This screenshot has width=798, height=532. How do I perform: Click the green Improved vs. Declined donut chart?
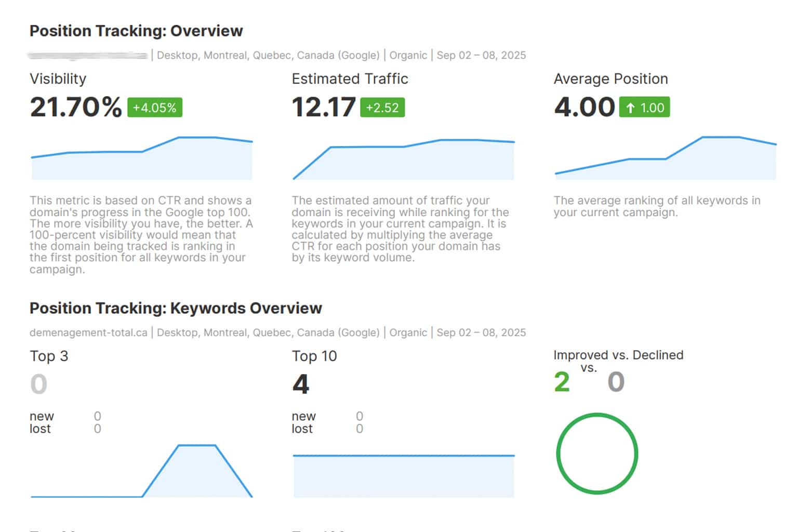click(597, 454)
